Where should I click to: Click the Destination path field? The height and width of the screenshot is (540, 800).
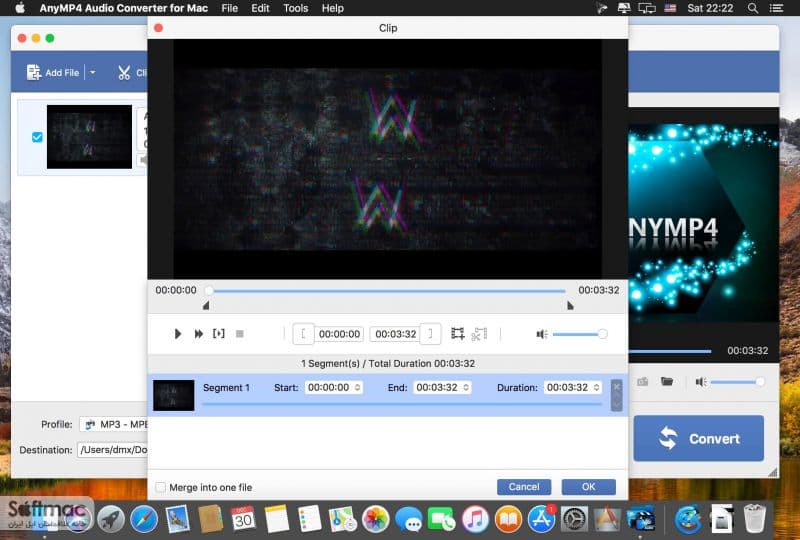click(113, 450)
